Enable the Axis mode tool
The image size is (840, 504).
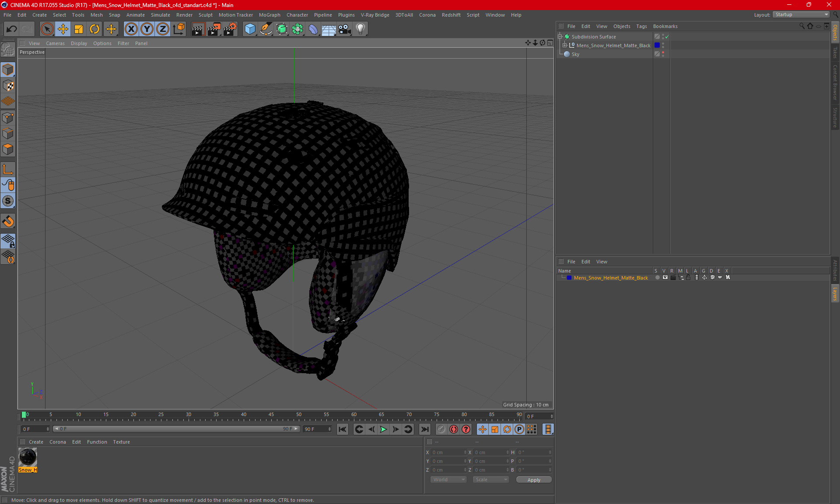pos(8,169)
